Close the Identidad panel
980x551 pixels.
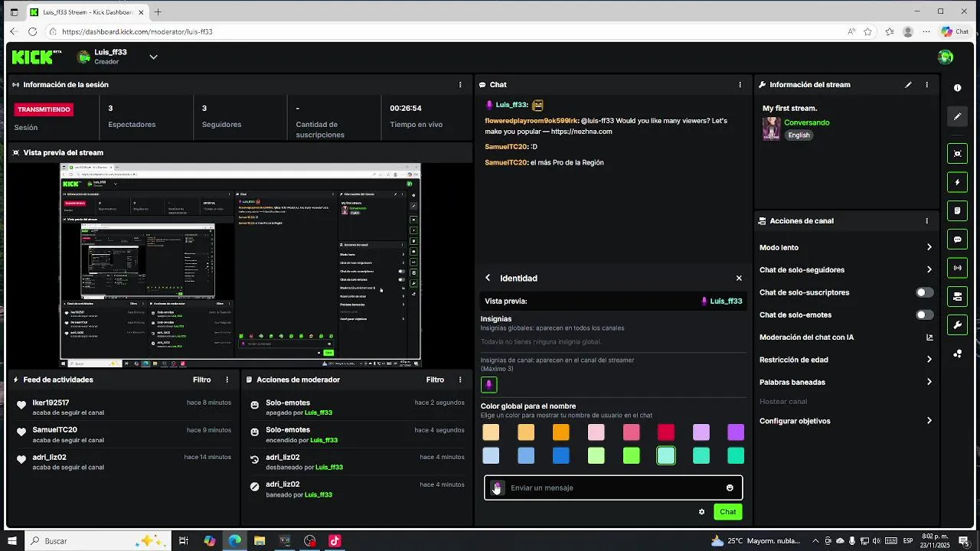739,279
